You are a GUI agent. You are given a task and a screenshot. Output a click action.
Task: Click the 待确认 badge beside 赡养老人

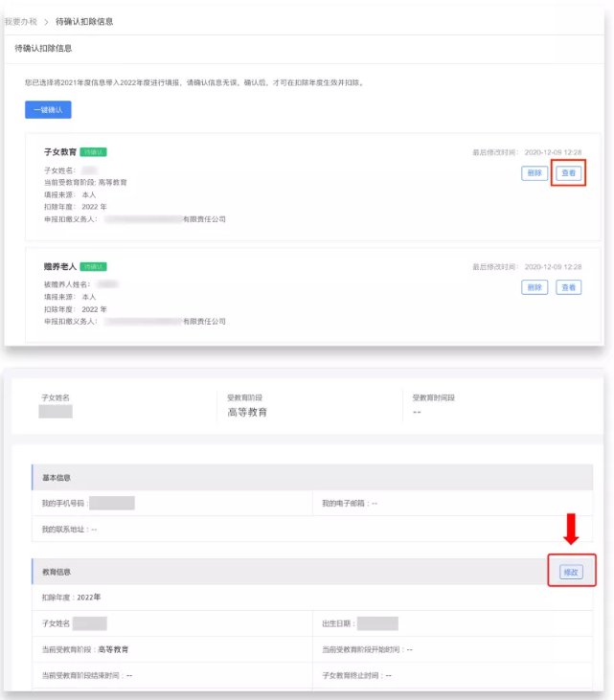[93, 266]
